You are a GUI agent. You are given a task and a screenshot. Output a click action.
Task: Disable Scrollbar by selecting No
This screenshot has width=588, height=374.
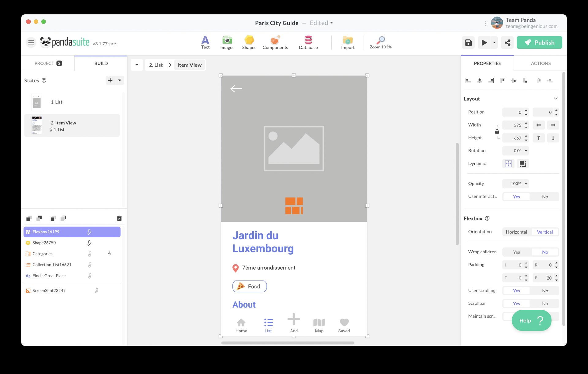click(545, 303)
